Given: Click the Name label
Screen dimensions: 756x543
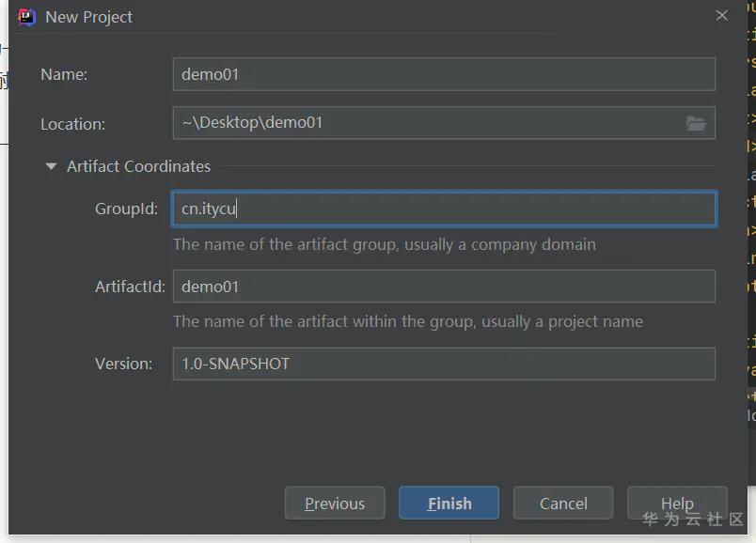Looking at the screenshot, I should (64, 74).
